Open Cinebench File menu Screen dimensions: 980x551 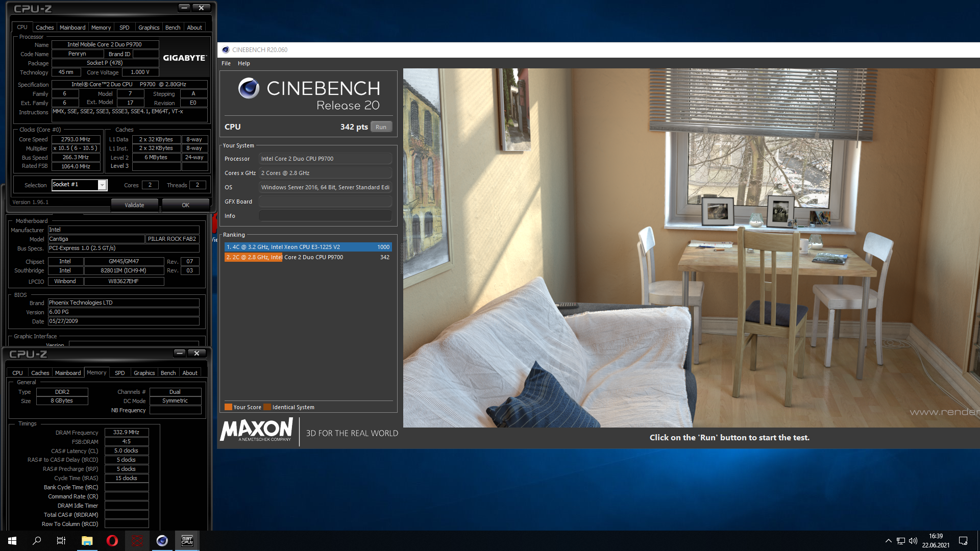(226, 63)
